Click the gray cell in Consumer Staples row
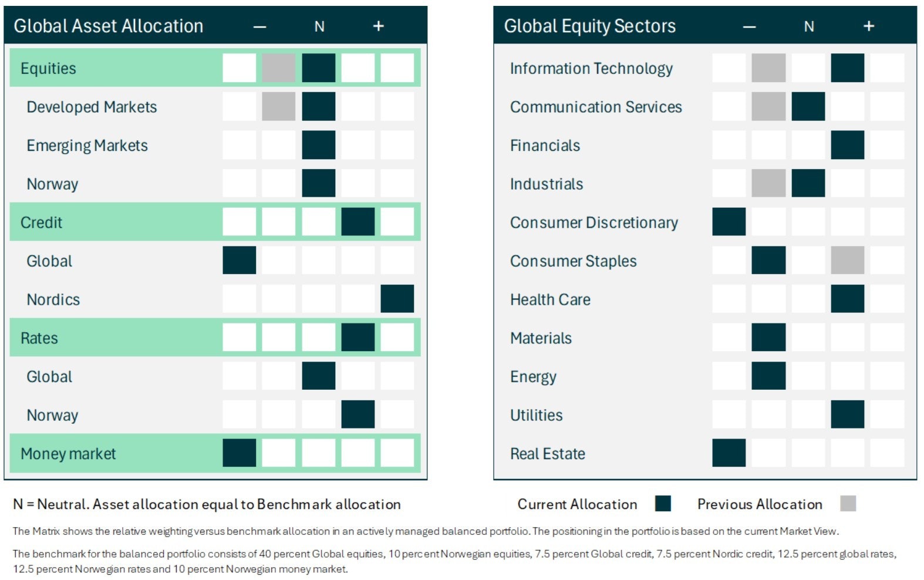The width and height of the screenshot is (924, 580). (x=847, y=261)
